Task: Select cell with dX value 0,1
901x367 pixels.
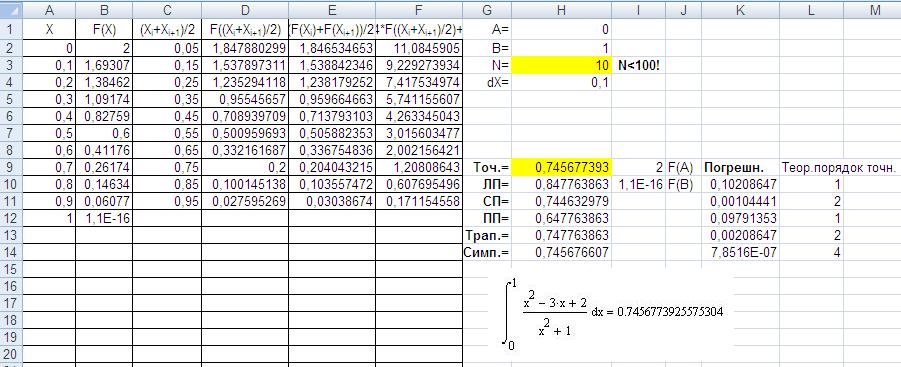Action: point(561,82)
